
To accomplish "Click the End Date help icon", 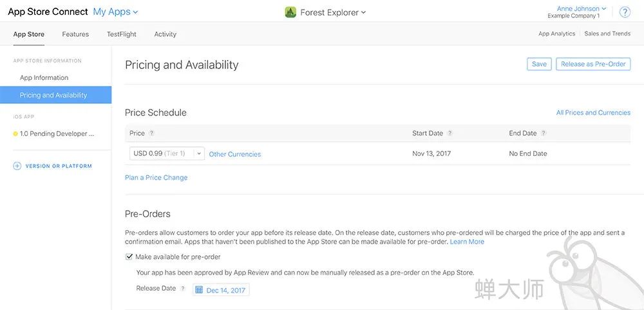I will tap(544, 133).
